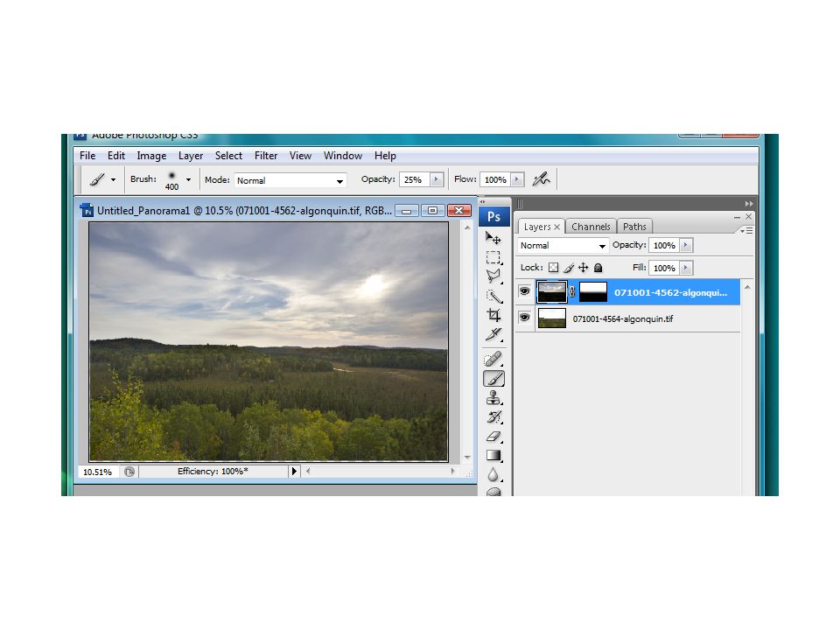Select the black and white layer mask thumbnail

tap(593, 292)
